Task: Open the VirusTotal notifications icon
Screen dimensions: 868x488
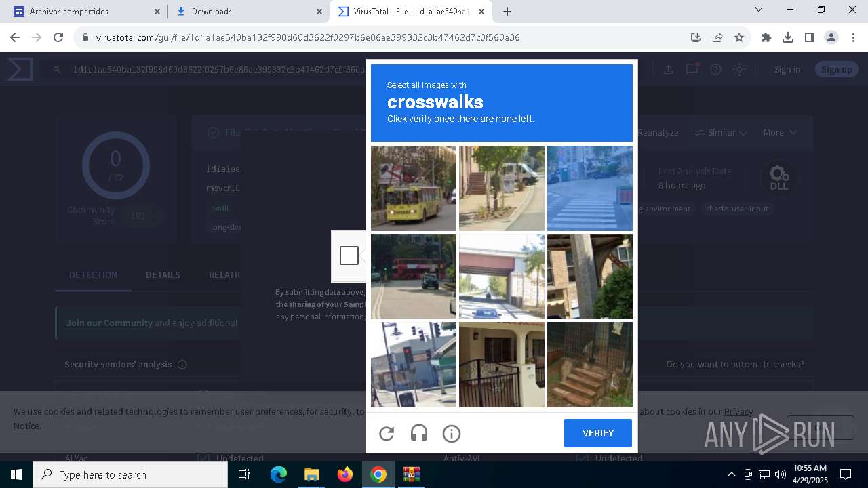Action: click(692, 69)
